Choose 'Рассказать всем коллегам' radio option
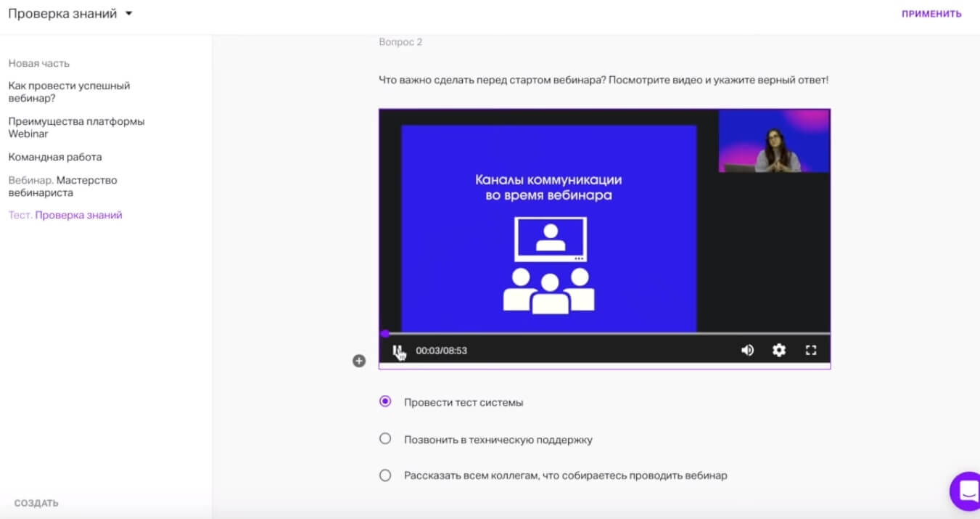This screenshot has width=980, height=519. pos(385,475)
